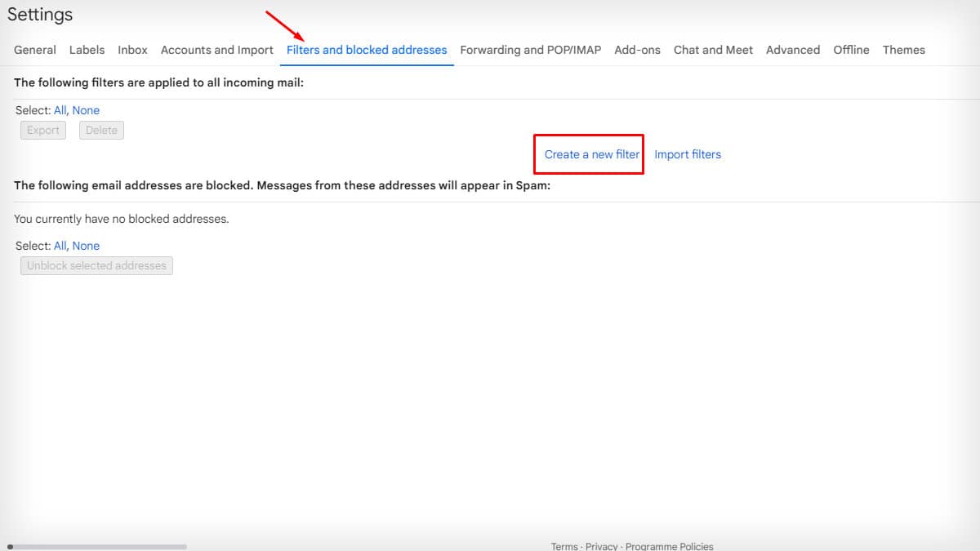Open the Offline settings tab
The image size is (980, 551).
pyautogui.click(x=851, y=50)
